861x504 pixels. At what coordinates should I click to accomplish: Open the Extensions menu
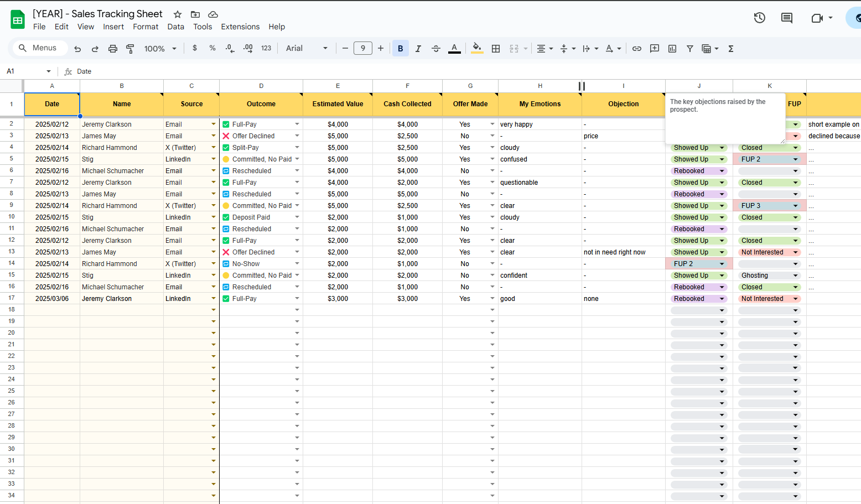tap(240, 27)
